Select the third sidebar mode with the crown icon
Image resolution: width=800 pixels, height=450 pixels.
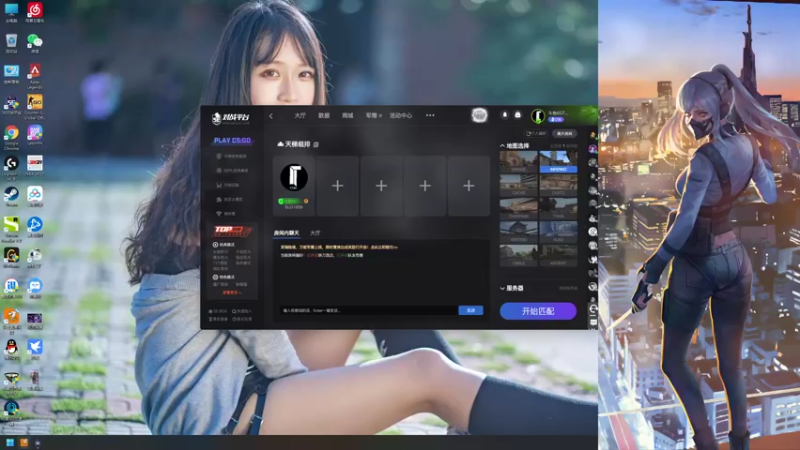[228, 185]
